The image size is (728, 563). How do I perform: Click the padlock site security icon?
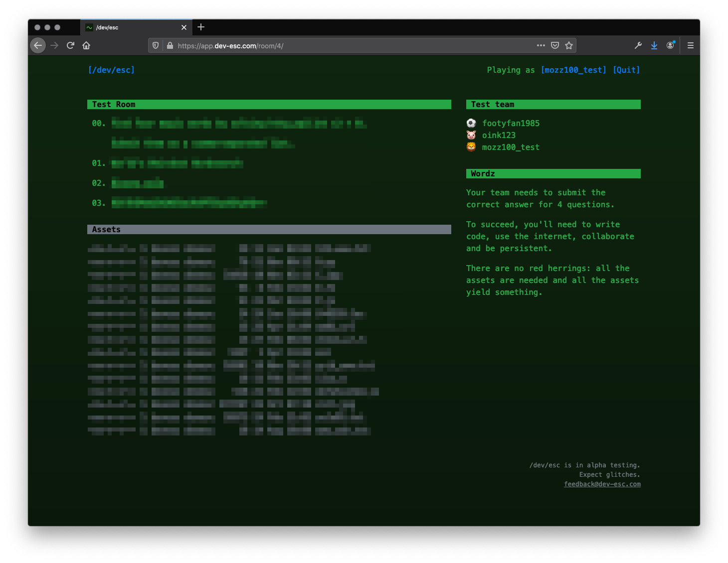[x=170, y=45]
